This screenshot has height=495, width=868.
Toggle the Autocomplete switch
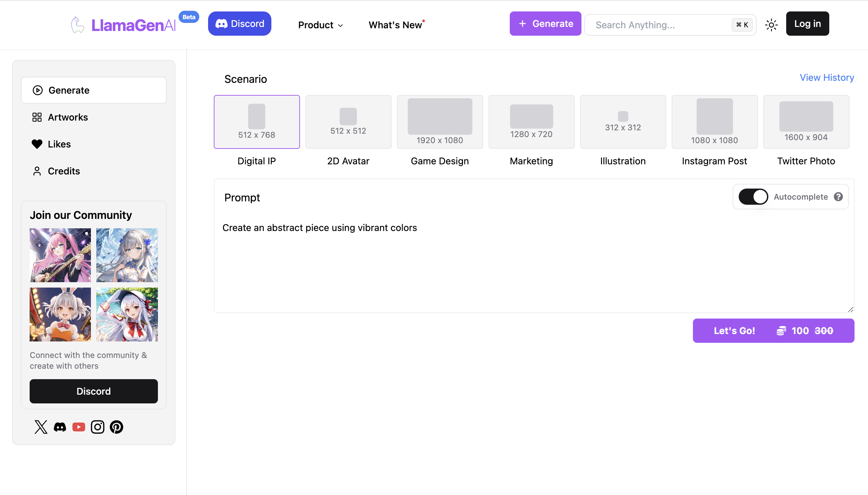pos(753,197)
